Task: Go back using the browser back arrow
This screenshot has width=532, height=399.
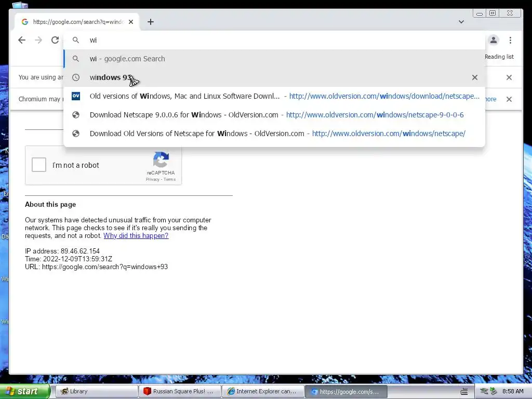Action: tap(22, 40)
